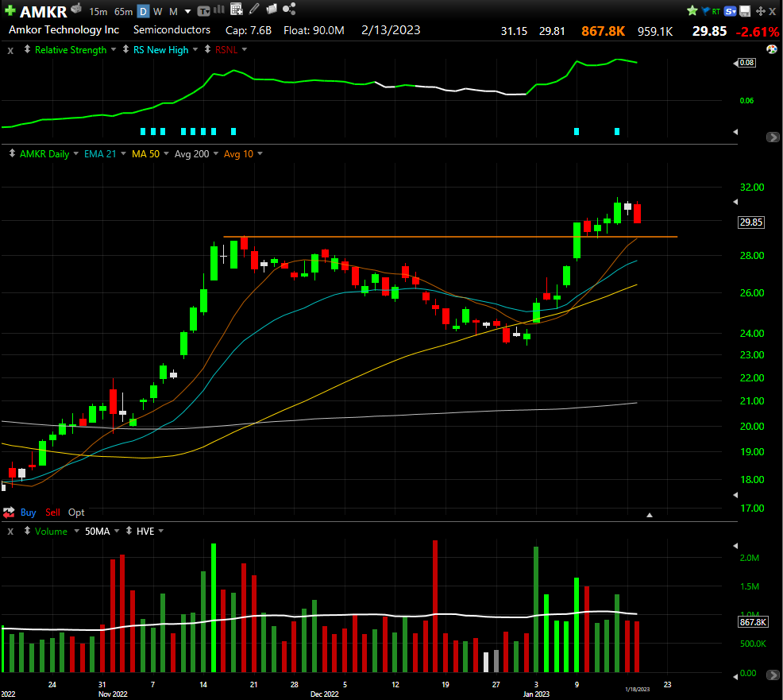The height and width of the screenshot is (700, 783).
Task: Click the scroll arrow in relative strength pane
Action: click(x=772, y=137)
